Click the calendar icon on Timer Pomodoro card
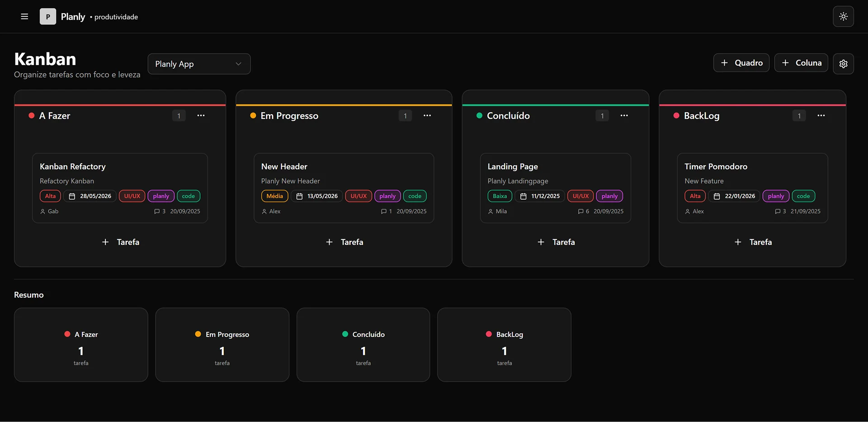 click(717, 196)
